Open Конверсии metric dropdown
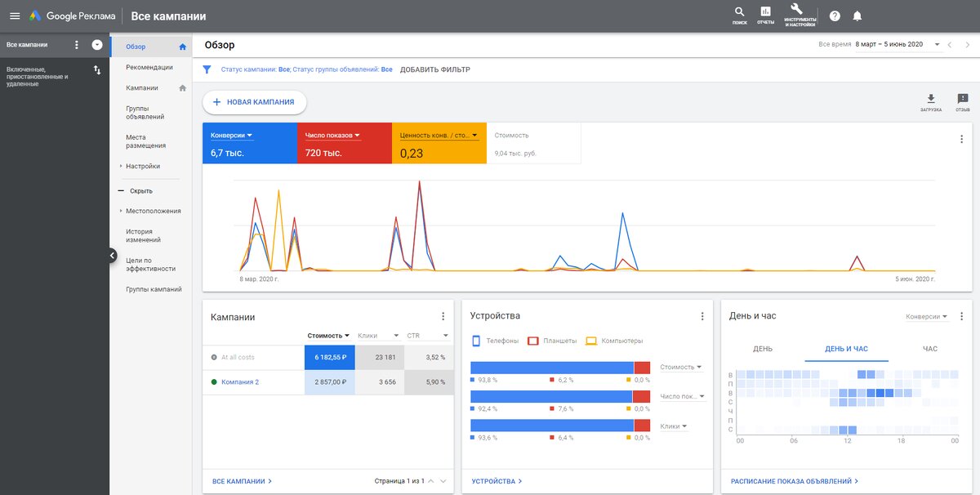The height and width of the screenshot is (495, 980). pos(231,135)
